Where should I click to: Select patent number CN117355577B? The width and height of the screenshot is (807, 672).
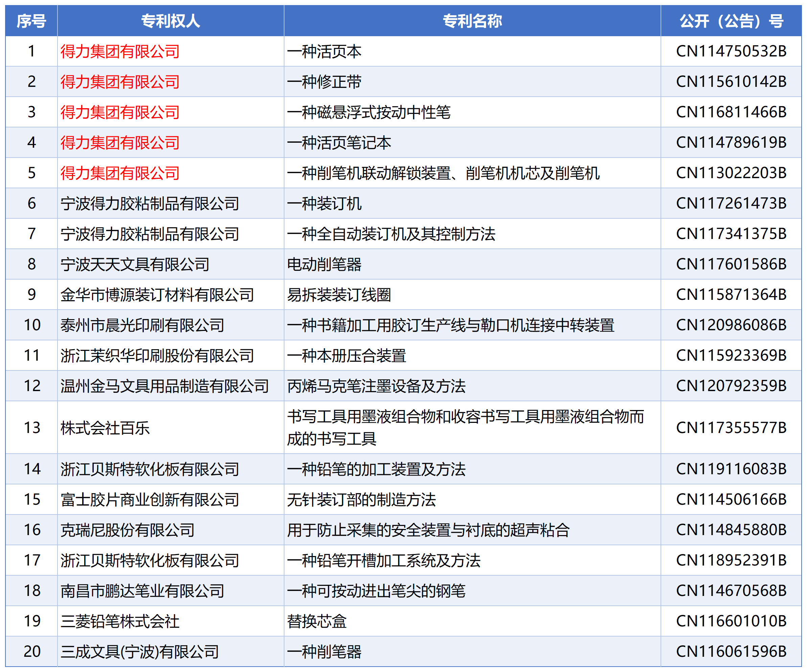point(731,428)
